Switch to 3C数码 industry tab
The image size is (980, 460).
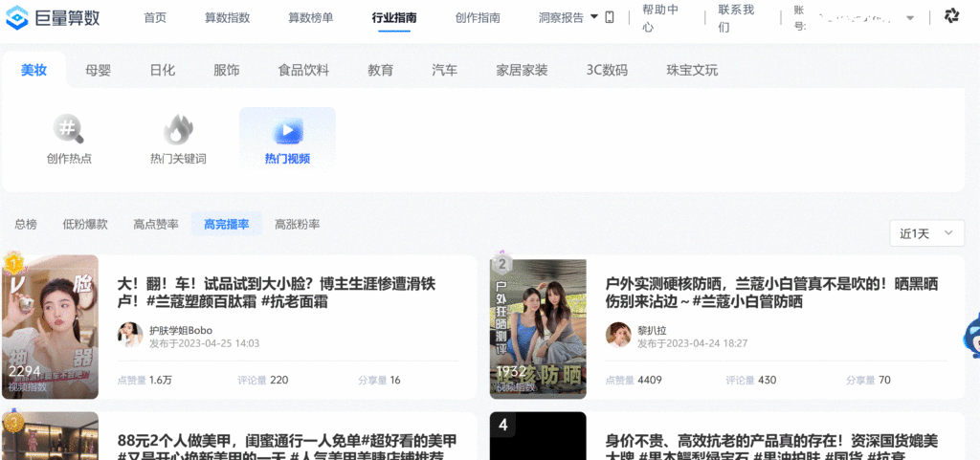coord(607,71)
